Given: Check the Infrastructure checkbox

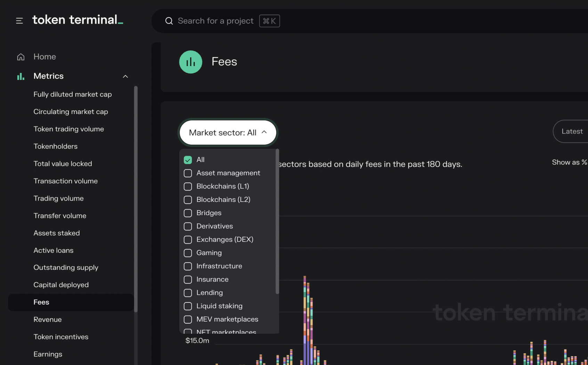Looking at the screenshot, I should [188, 266].
